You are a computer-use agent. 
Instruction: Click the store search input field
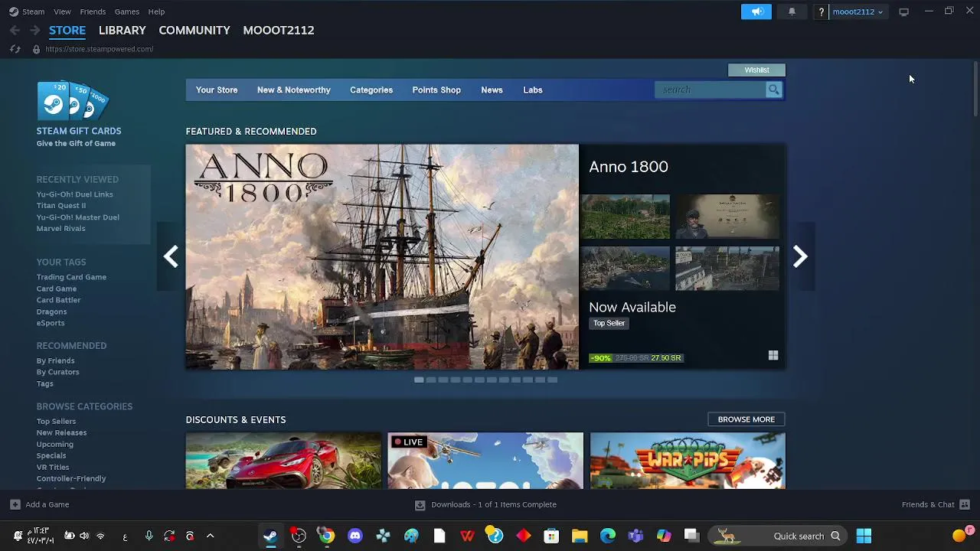711,90
